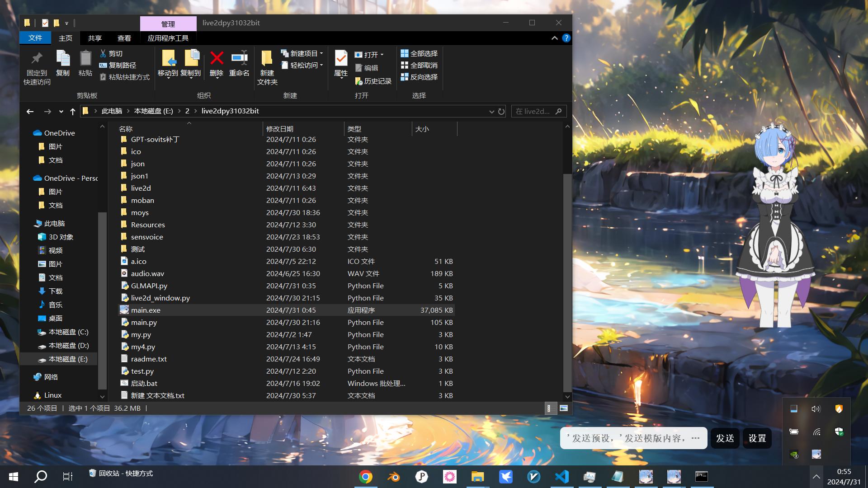Expand the address bar history dropdown
Screen dimensions: 868x488
pyautogui.click(x=491, y=112)
